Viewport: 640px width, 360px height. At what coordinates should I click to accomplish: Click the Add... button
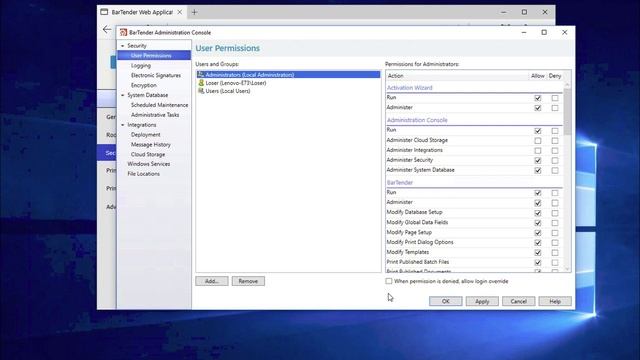(x=212, y=281)
